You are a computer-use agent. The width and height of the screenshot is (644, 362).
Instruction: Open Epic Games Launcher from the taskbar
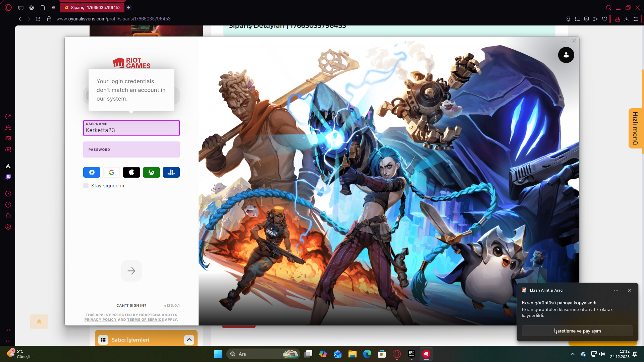(x=412, y=354)
